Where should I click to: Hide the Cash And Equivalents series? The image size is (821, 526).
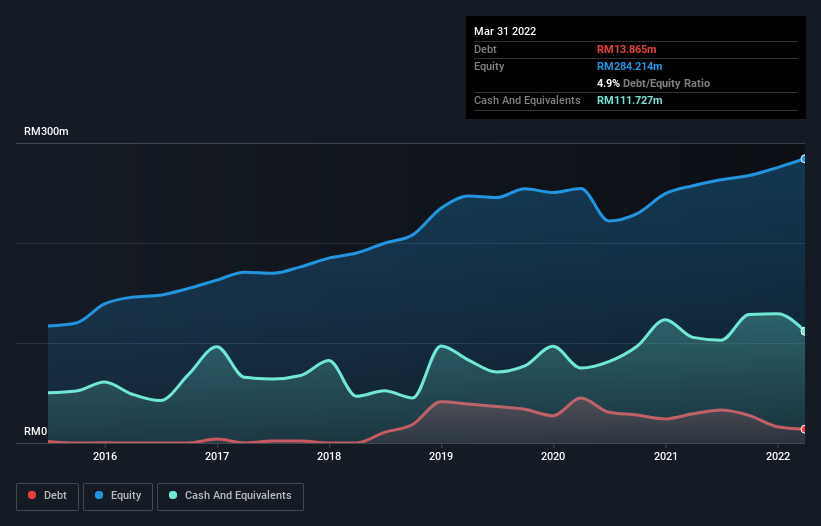[230, 496]
